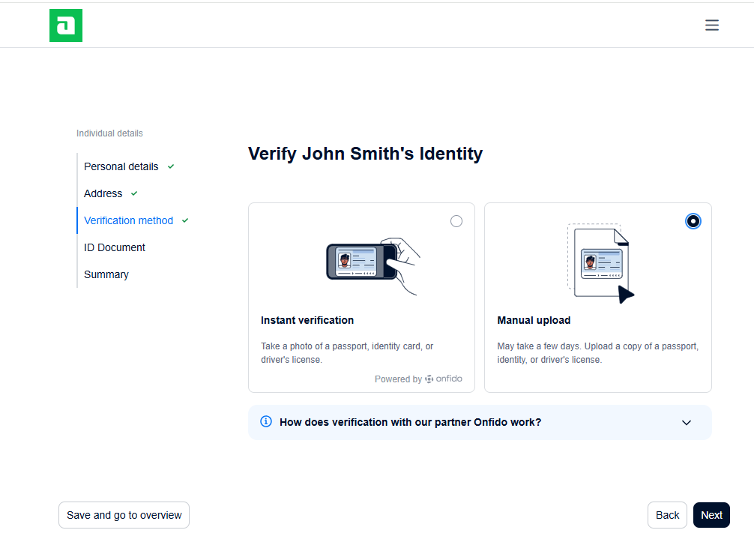Go to the Personal details step

pyautogui.click(x=121, y=166)
